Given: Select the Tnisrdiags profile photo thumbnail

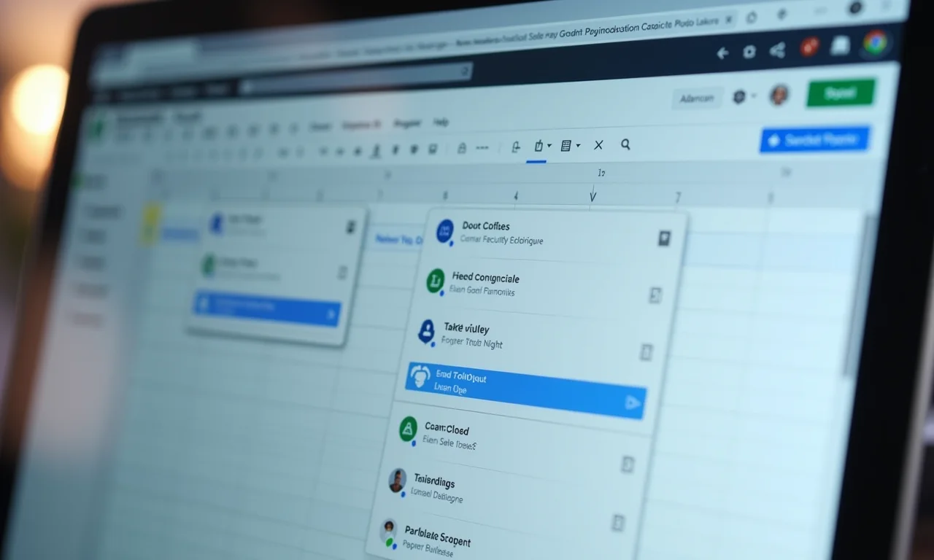Looking at the screenshot, I should pos(398,481).
